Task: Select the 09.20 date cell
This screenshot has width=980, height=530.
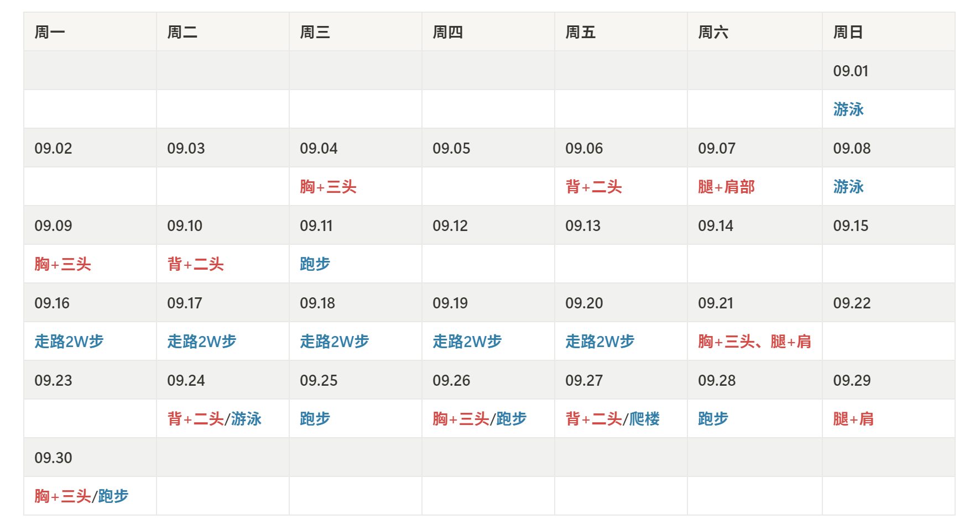Action: point(621,303)
